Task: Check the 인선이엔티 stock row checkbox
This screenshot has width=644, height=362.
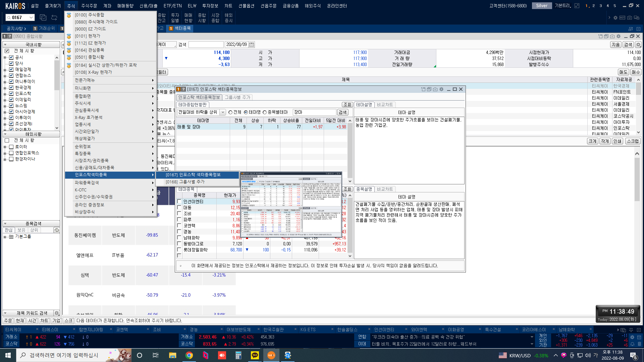Action: [x=179, y=201]
